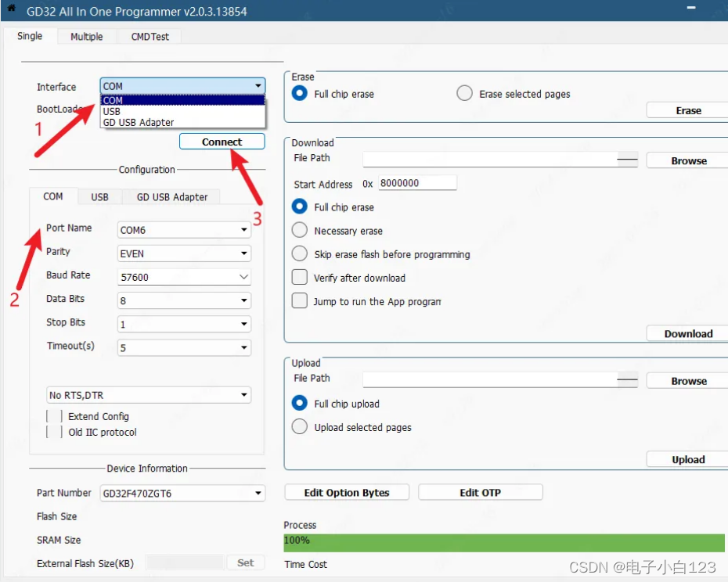Select Erase selected pages radio
This screenshot has width=728, height=582.
(x=464, y=93)
